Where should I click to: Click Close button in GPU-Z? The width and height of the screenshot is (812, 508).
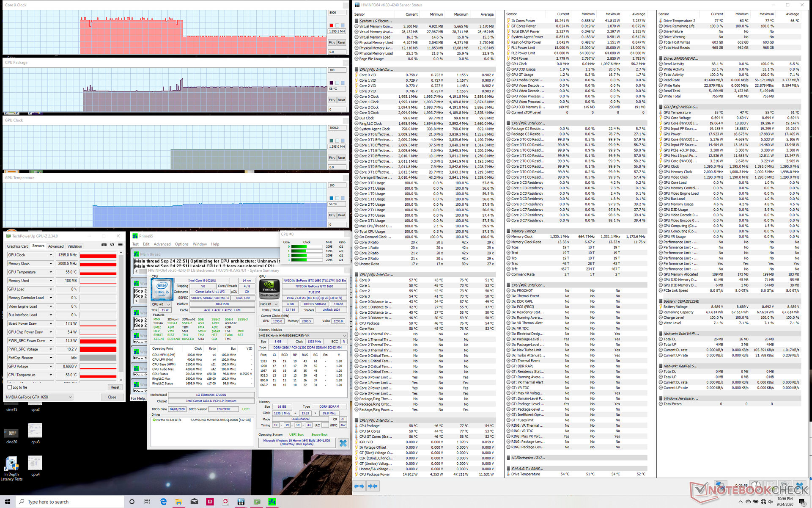[112, 397]
